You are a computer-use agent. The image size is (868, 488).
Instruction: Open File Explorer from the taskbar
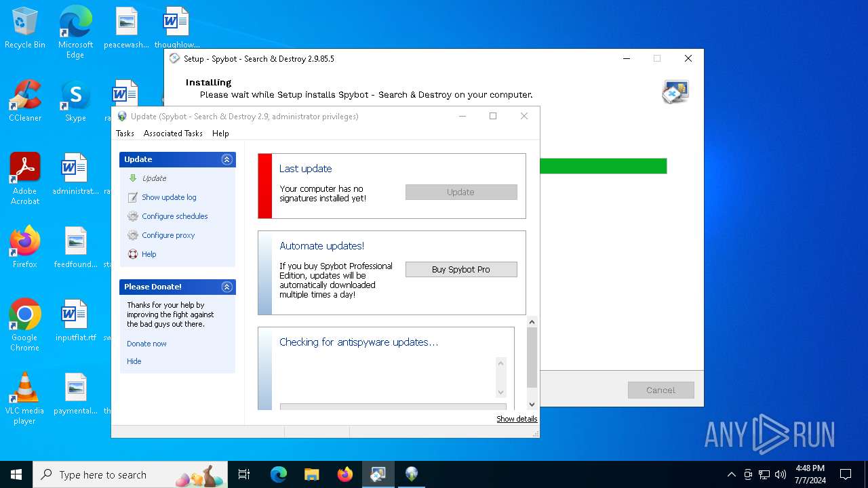click(311, 474)
